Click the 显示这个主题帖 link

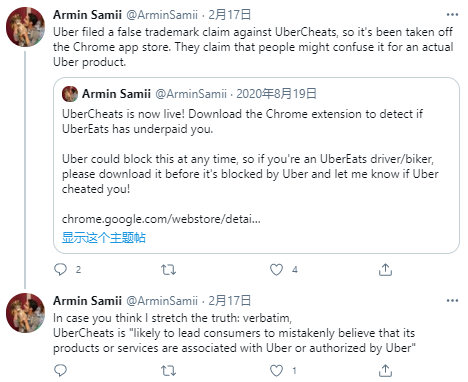coord(104,238)
